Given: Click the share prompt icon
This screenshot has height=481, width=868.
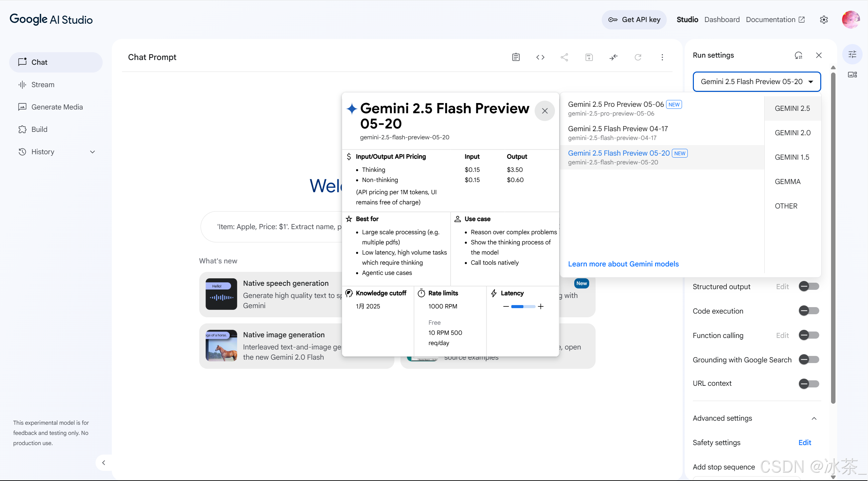Looking at the screenshot, I should [x=564, y=57].
